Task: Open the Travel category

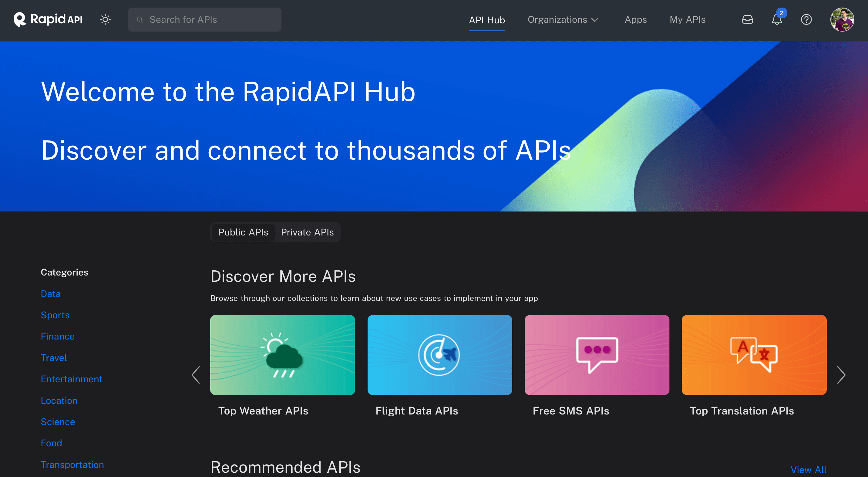Action: coord(54,358)
